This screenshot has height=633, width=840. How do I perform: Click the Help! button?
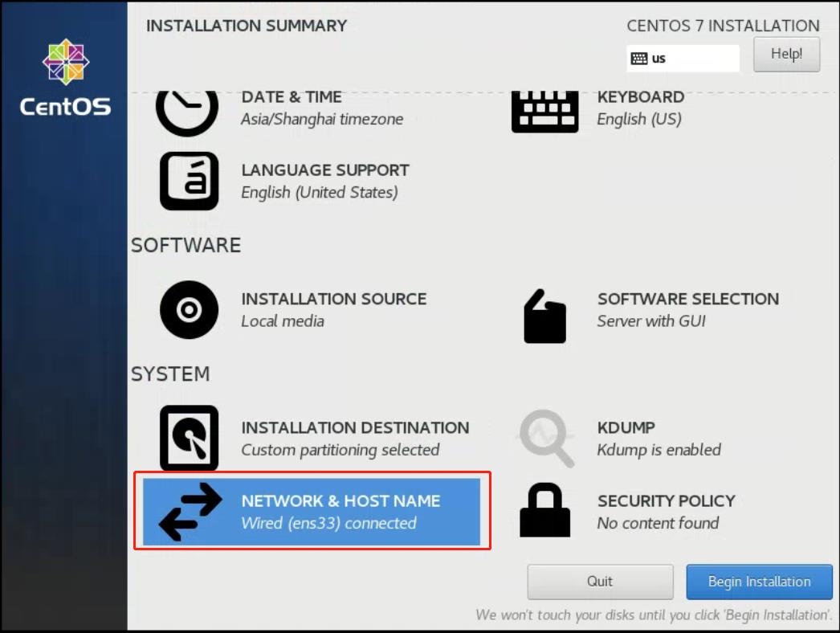click(786, 54)
